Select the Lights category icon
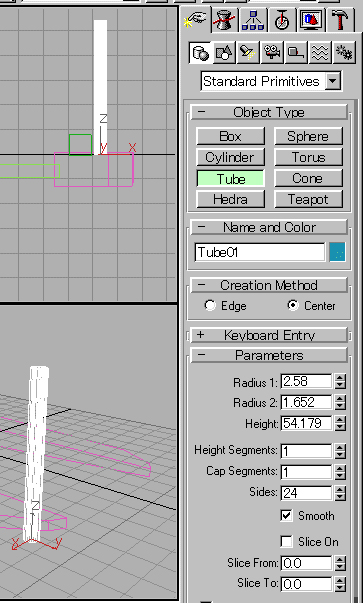 (x=248, y=53)
